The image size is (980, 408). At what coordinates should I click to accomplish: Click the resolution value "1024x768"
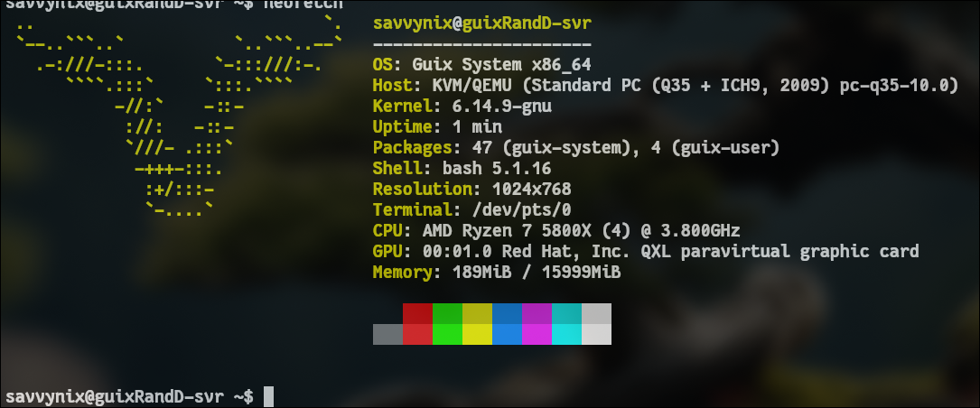pyautogui.click(x=532, y=189)
